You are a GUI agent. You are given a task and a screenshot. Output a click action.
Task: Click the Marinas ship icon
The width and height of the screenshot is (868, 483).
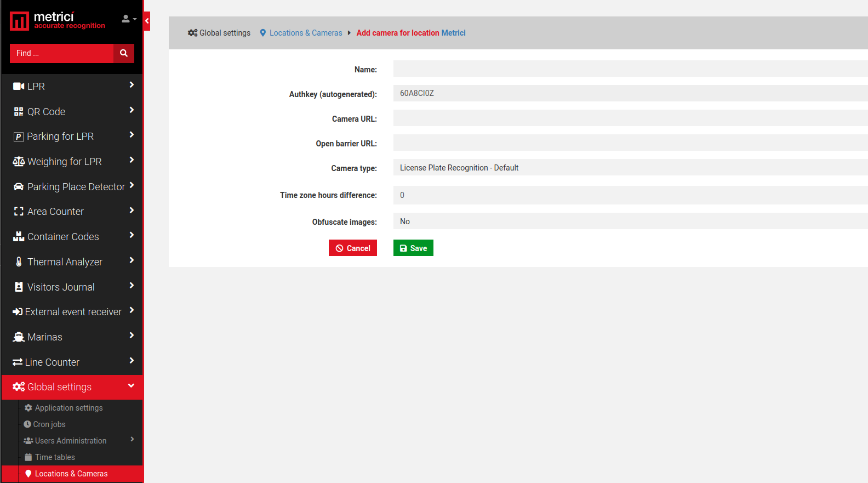tap(19, 337)
